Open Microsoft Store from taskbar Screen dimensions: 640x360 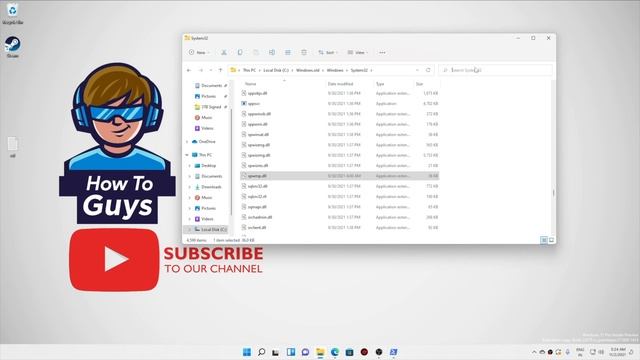[349, 352]
